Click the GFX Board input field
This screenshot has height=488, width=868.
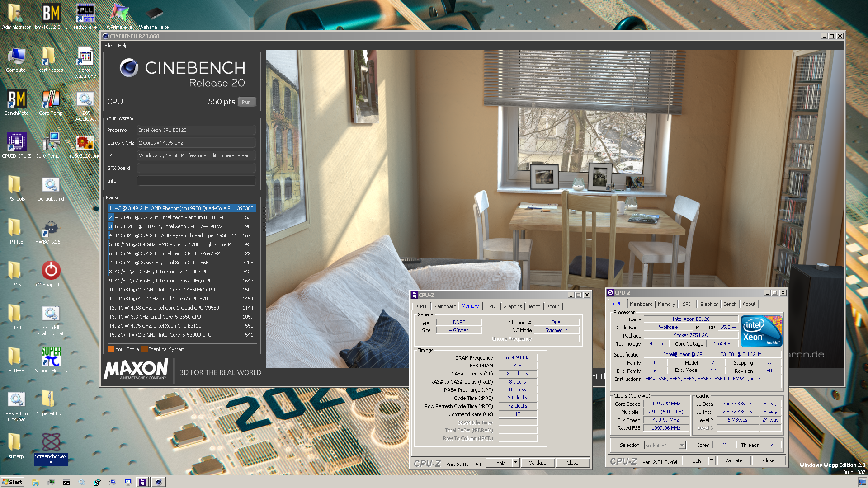pyautogui.click(x=196, y=168)
